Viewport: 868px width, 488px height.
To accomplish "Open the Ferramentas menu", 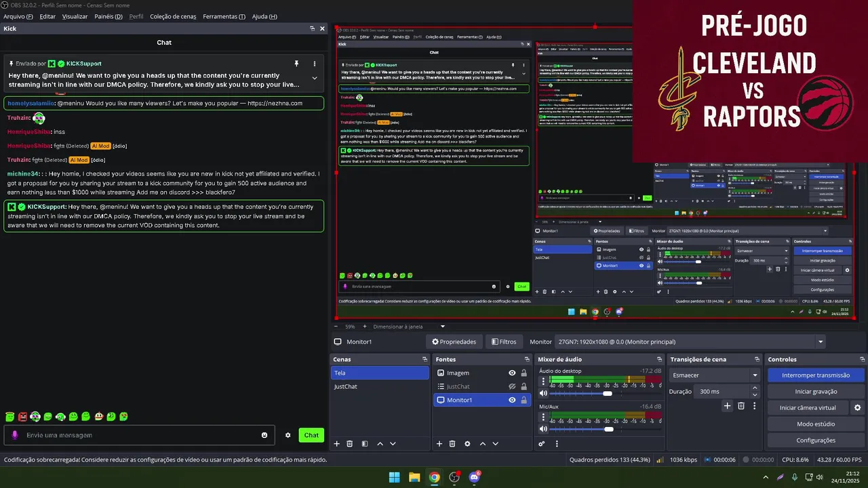I will click(224, 16).
